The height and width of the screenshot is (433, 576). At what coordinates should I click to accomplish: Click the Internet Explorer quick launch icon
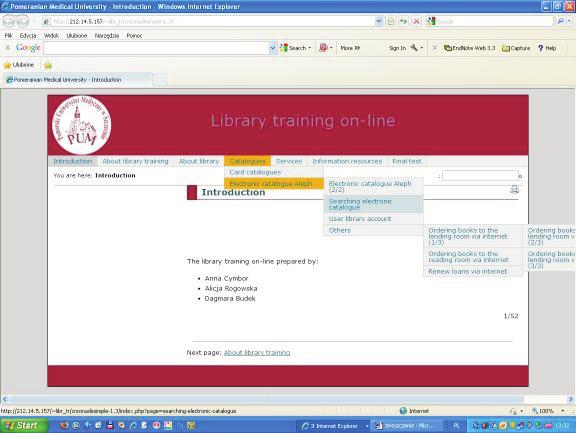tap(133, 425)
